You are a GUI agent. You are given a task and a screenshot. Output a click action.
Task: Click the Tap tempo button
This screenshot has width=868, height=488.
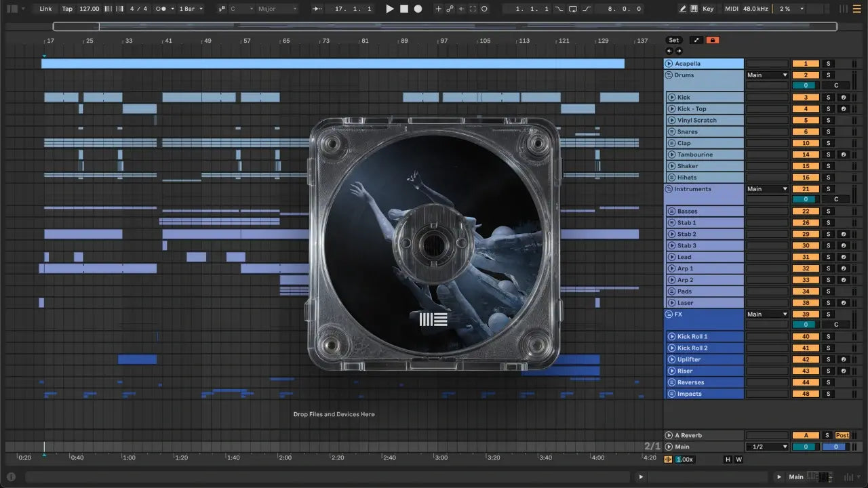click(67, 9)
